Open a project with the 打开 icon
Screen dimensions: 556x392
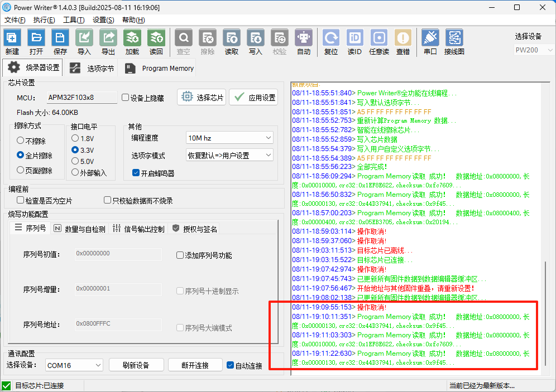(x=36, y=42)
